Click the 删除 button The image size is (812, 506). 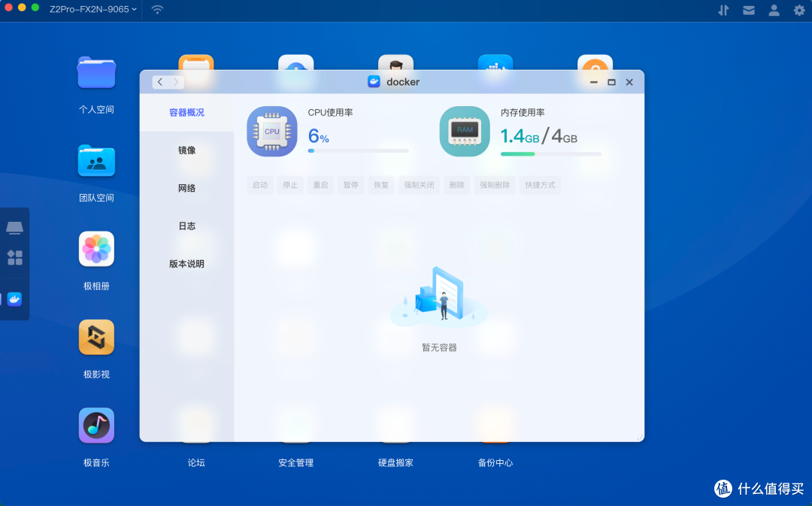(x=457, y=185)
